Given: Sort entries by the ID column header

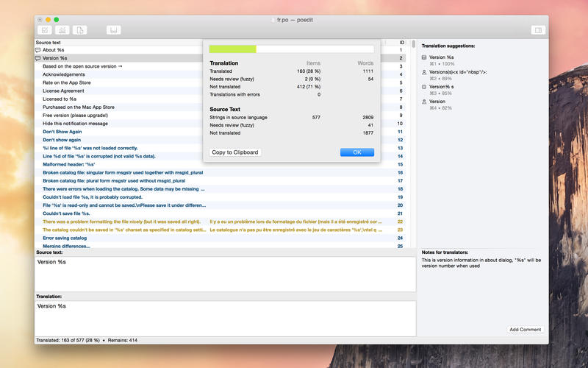Looking at the screenshot, I should (401, 43).
